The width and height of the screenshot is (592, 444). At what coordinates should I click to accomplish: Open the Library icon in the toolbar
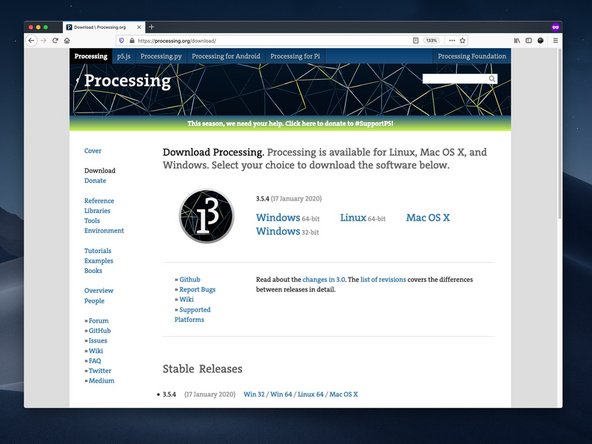pos(517,40)
